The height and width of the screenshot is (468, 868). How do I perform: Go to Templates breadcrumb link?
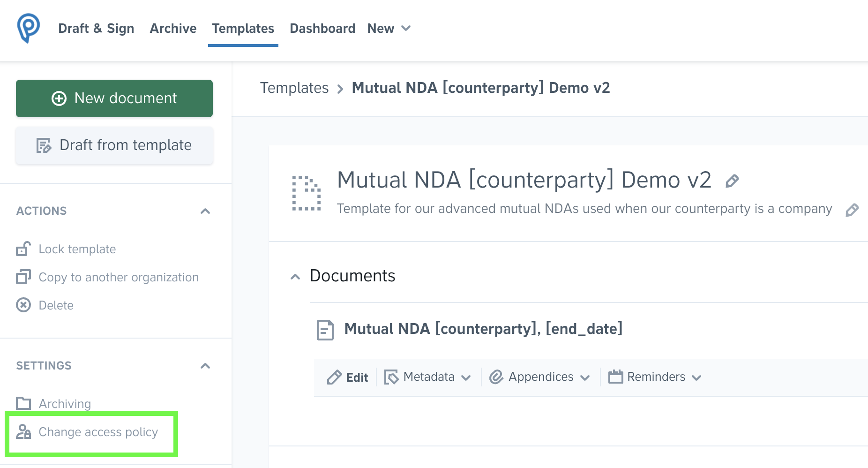pyautogui.click(x=294, y=88)
